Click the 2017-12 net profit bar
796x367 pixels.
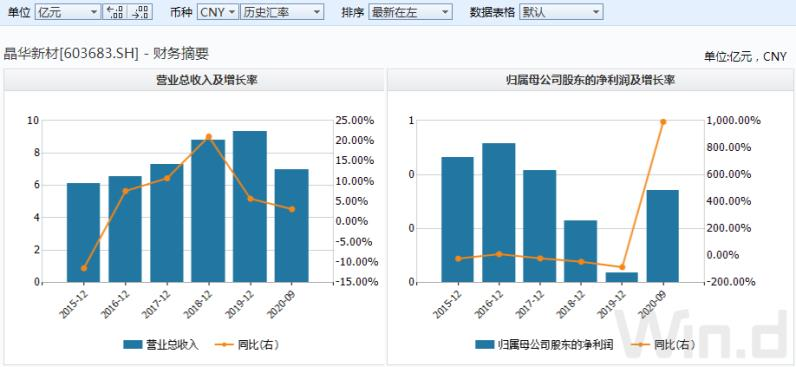tap(540, 226)
